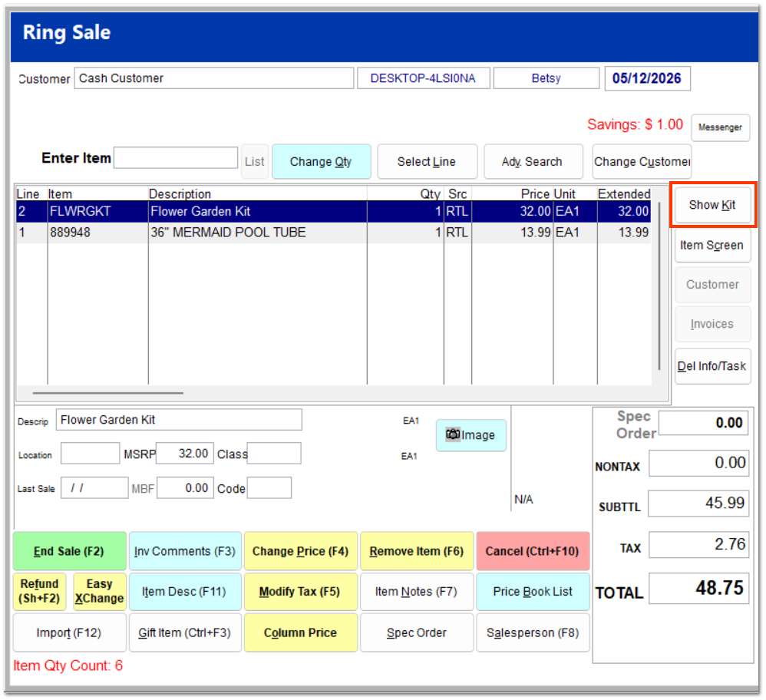Viewport: 766px width, 700px height.
Task: Click End Sale (F2)
Action: [69, 551]
